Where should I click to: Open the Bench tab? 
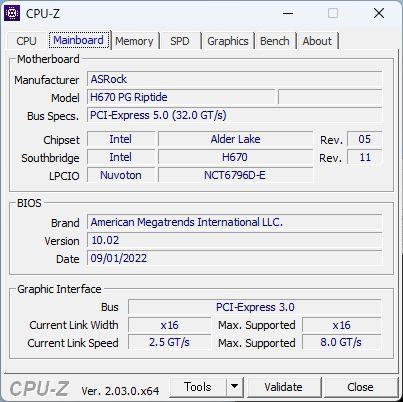tap(275, 41)
